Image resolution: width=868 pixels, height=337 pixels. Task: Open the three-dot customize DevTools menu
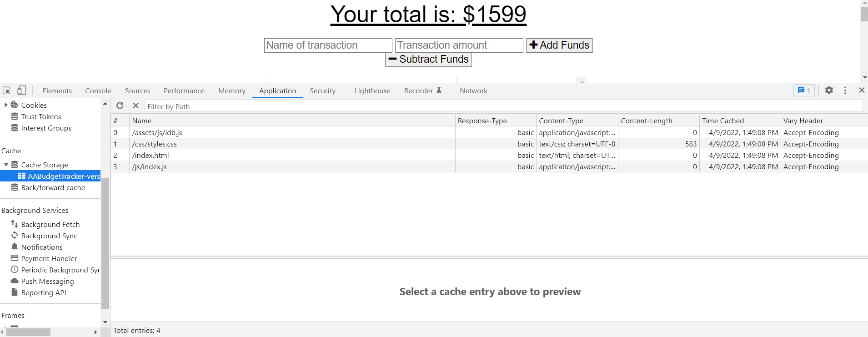(845, 90)
